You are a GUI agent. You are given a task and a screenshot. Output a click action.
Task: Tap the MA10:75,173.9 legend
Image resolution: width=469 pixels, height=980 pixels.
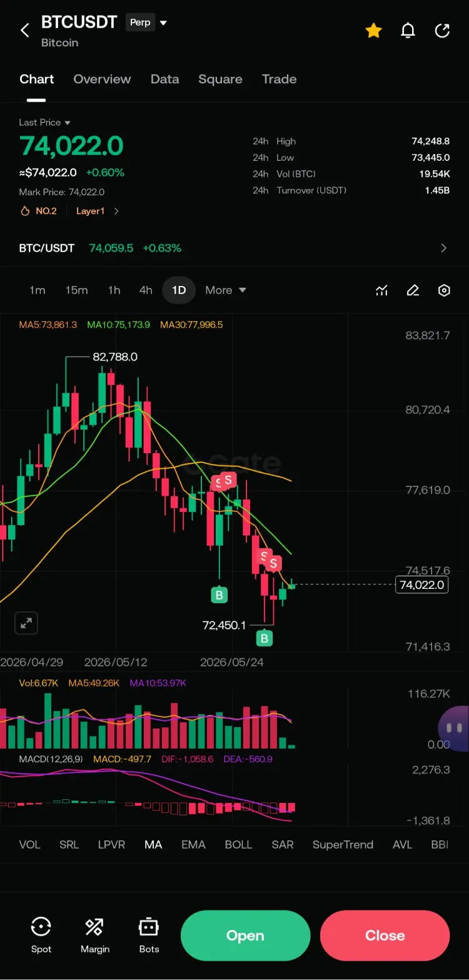point(118,325)
